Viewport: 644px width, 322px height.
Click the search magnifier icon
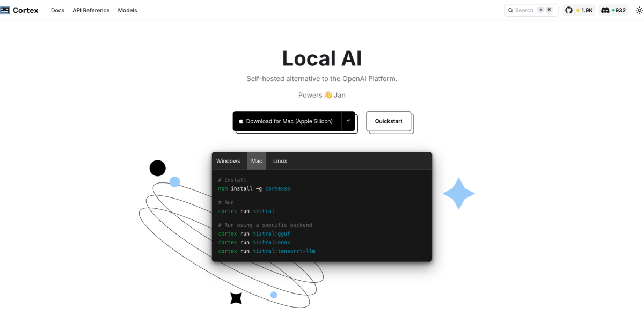[x=510, y=10]
